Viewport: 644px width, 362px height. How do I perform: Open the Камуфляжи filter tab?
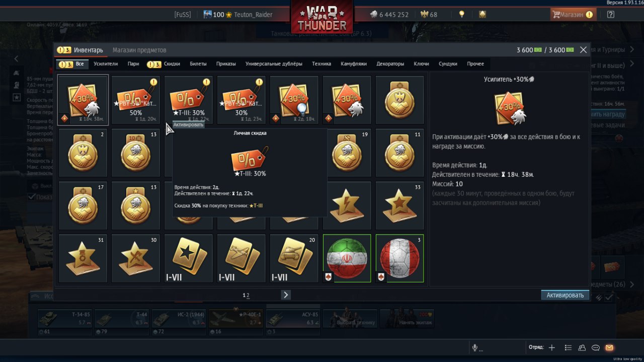click(x=354, y=64)
